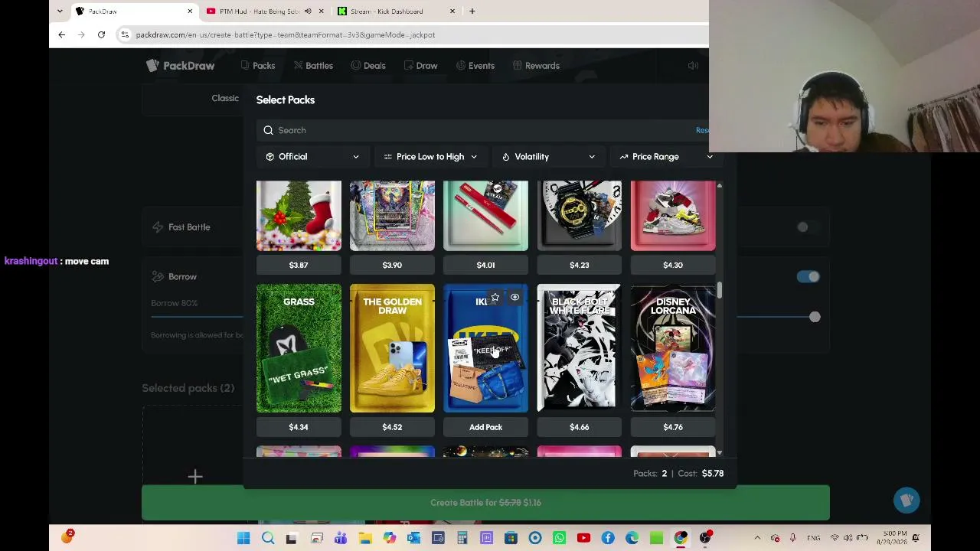Screen dimensions: 980x551
Task: Click the browser address bar URL
Action: pyautogui.click(x=286, y=34)
